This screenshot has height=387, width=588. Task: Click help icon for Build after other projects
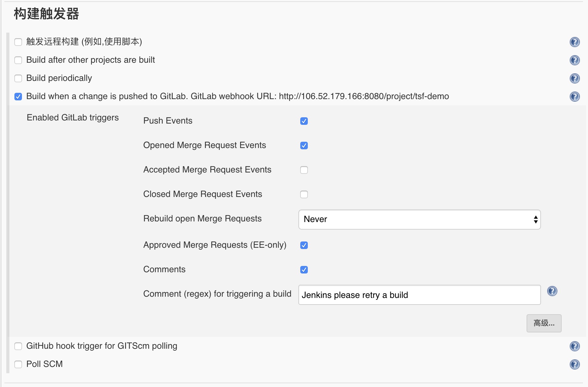(575, 60)
